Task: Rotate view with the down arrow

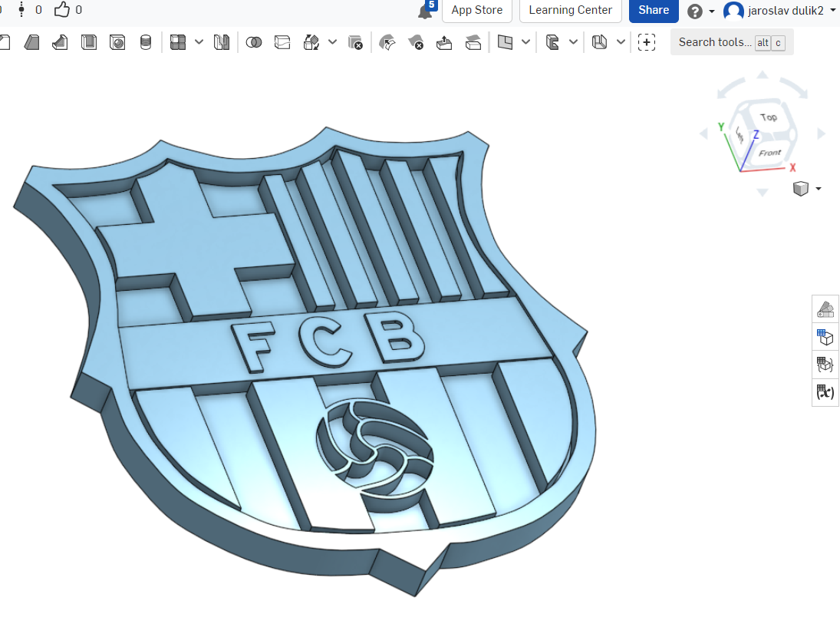Action: [763, 193]
